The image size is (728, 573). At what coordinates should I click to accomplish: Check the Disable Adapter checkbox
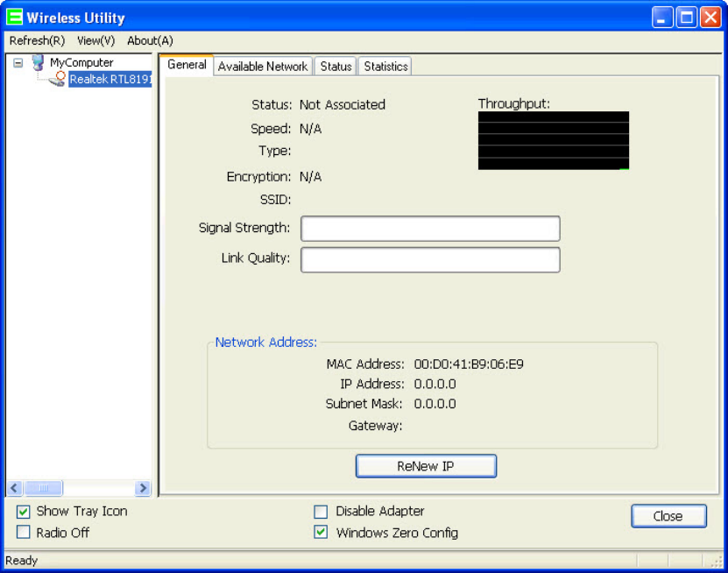321,512
